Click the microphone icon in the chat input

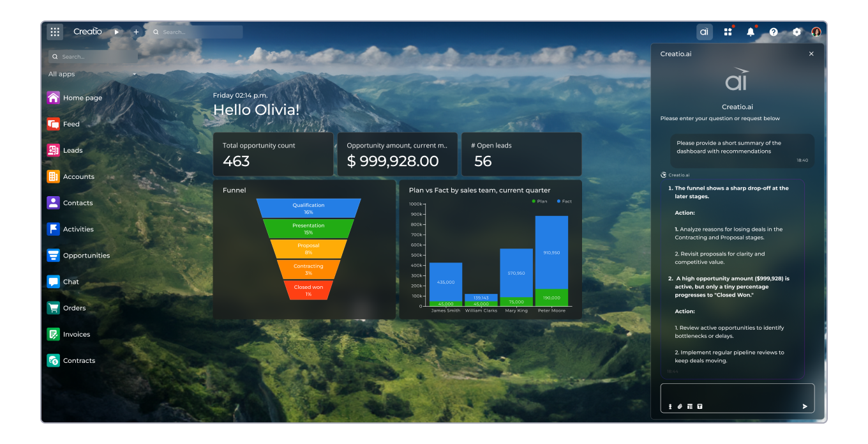(x=670, y=406)
